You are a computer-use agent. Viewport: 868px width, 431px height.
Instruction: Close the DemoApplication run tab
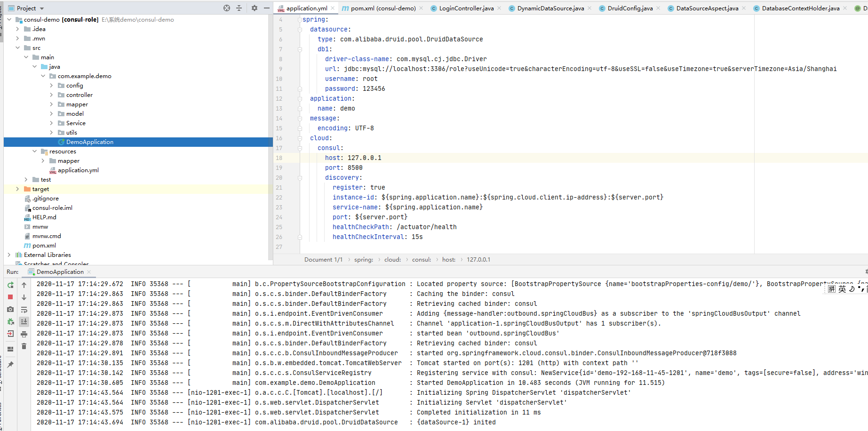click(89, 271)
